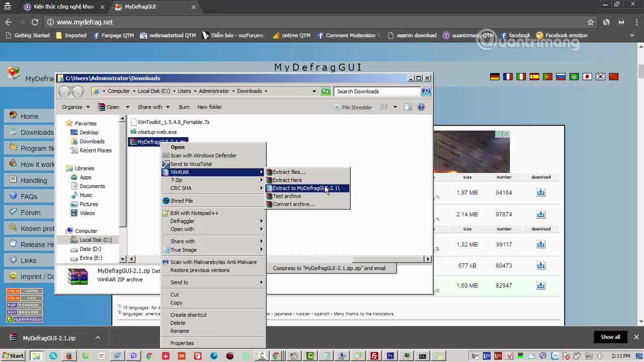
Task: Open the Photoshop icon in the taskbar
Action: click(390, 356)
